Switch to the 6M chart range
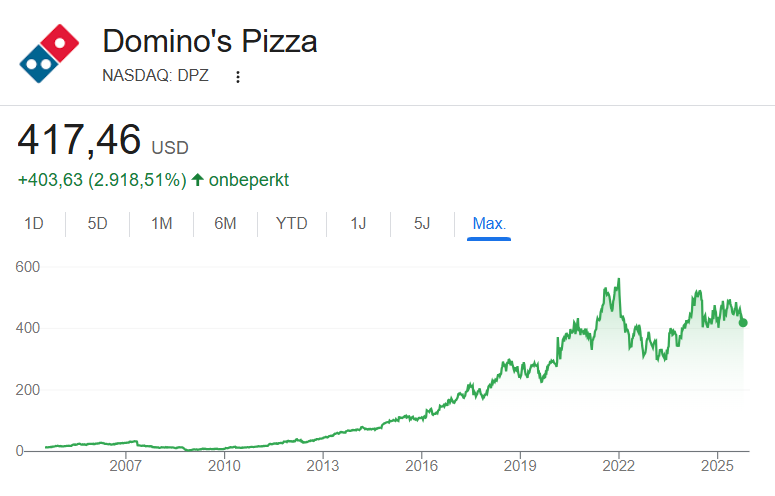 pos(225,223)
